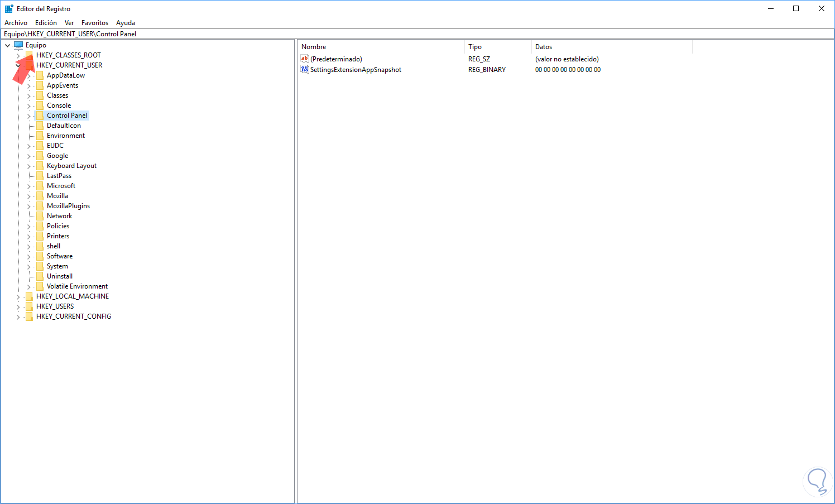Open the Ver menu
Screen dimensions: 835x504
pyautogui.click(x=69, y=23)
